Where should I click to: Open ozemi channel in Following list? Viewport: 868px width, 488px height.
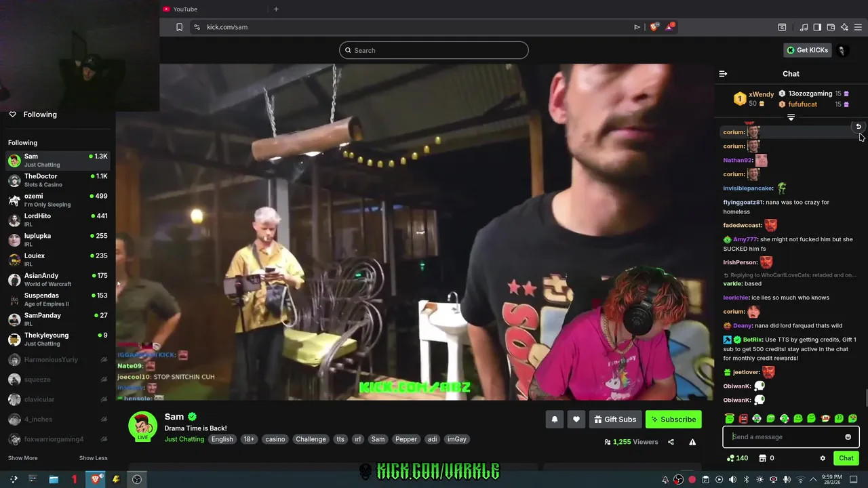click(x=58, y=200)
